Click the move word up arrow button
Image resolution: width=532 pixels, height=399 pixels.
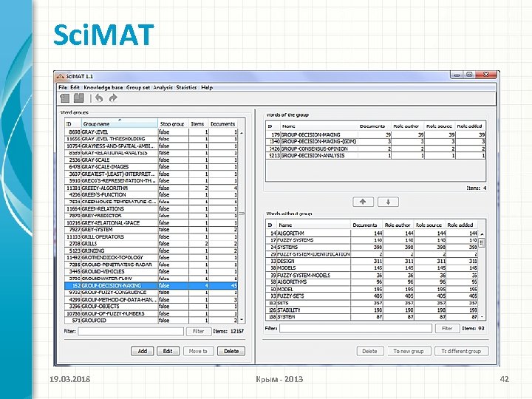[x=363, y=202]
